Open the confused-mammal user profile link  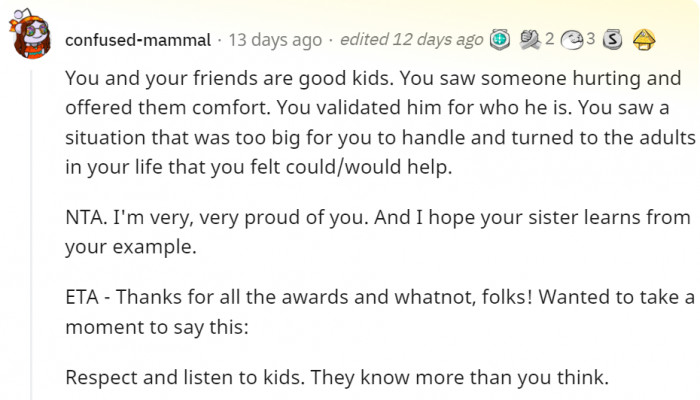[137, 40]
